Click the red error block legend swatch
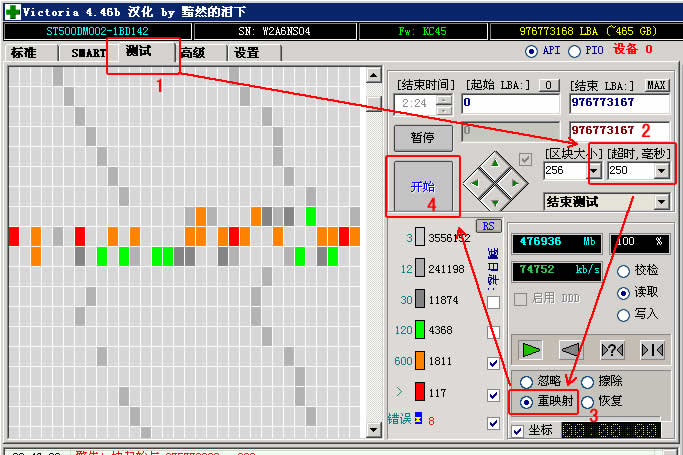This screenshot has height=455, width=683. pos(420,391)
